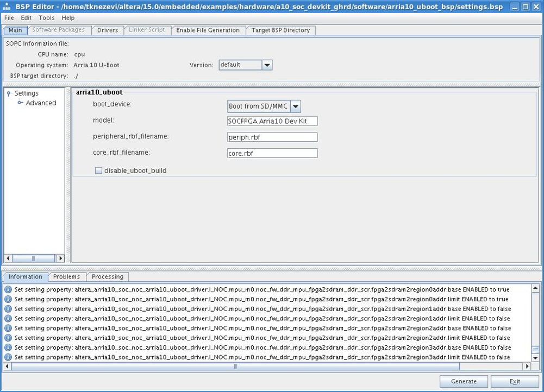The height and width of the screenshot is (392, 544).
Task: Minimize the BSP Editor window
Action: (x=515, y=7)
